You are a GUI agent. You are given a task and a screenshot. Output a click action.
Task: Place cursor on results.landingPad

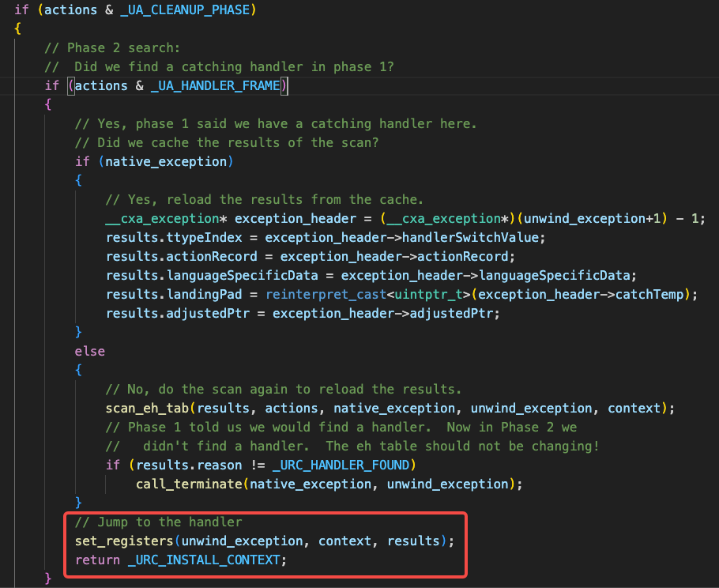(x=174, y=295)
